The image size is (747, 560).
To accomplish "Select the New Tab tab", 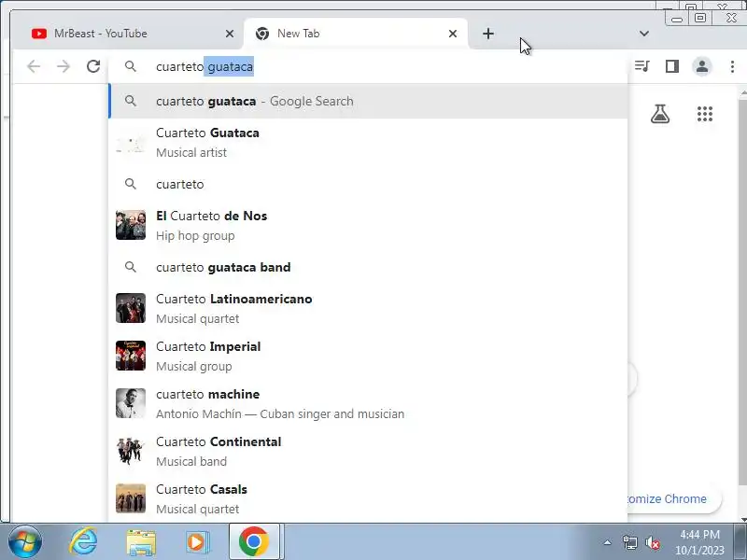I will point(356,34).
